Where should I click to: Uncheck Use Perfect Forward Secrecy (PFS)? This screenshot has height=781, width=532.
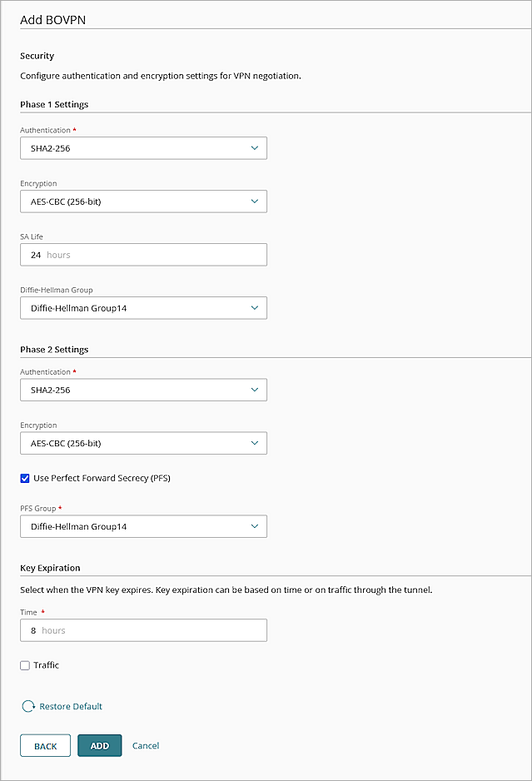point(24,478)
